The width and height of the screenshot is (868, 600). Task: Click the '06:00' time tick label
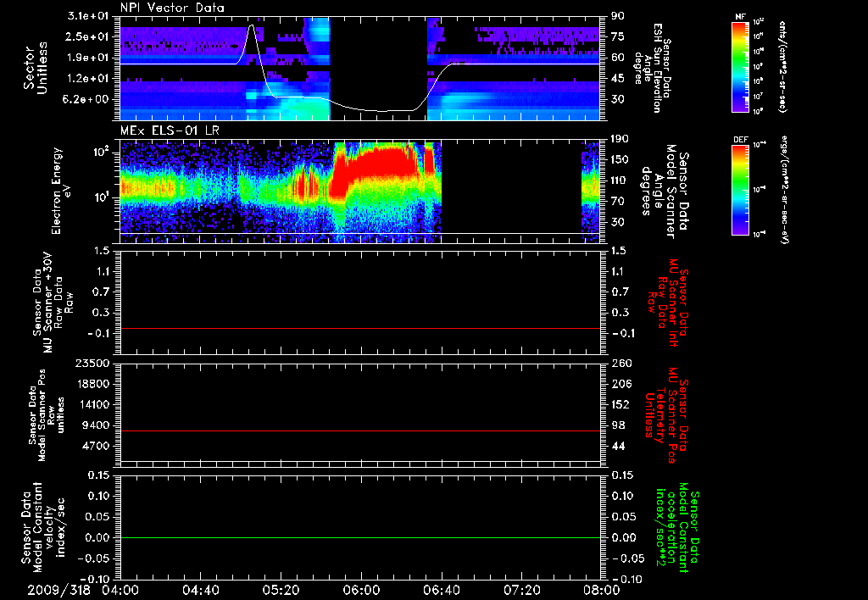coord(361,590)
